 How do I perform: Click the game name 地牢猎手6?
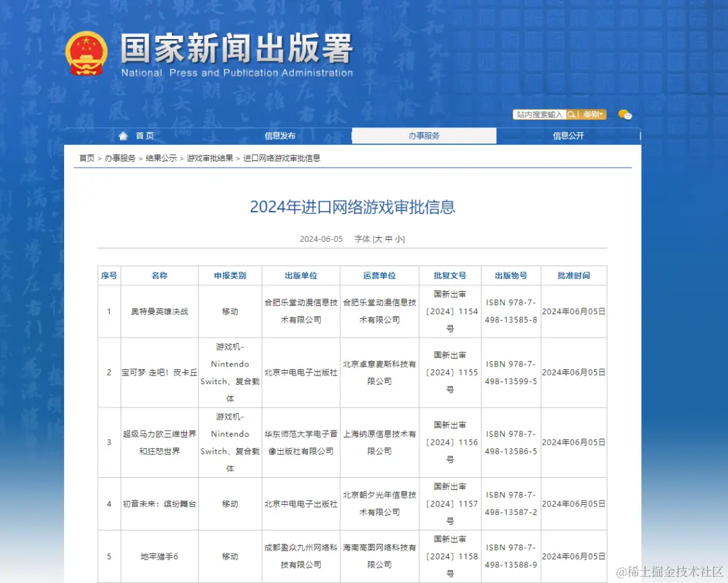click(159, 556)
